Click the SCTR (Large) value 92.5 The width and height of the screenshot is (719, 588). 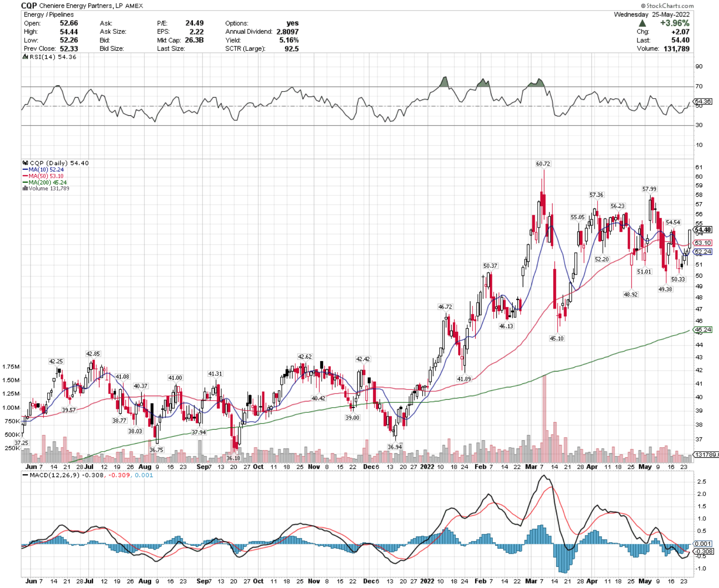coord(291,48)
